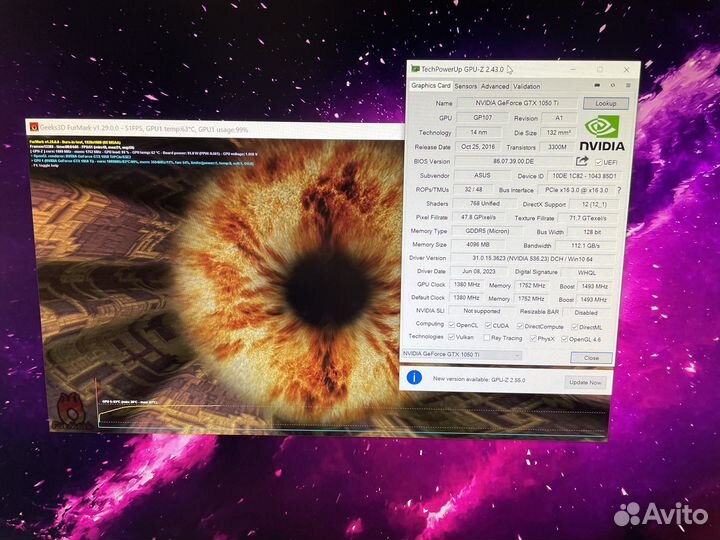
Task: Toggle the Vulkan checkbox
Action: click(454, 338)
